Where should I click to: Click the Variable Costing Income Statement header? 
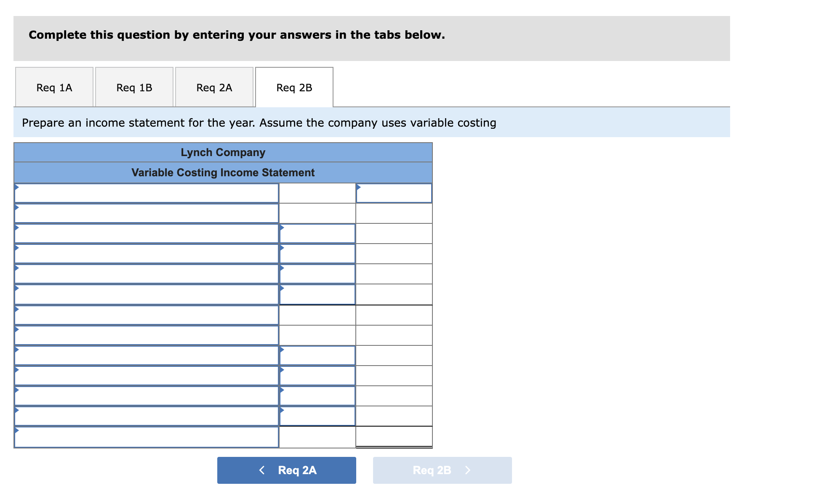click(223, 172)
